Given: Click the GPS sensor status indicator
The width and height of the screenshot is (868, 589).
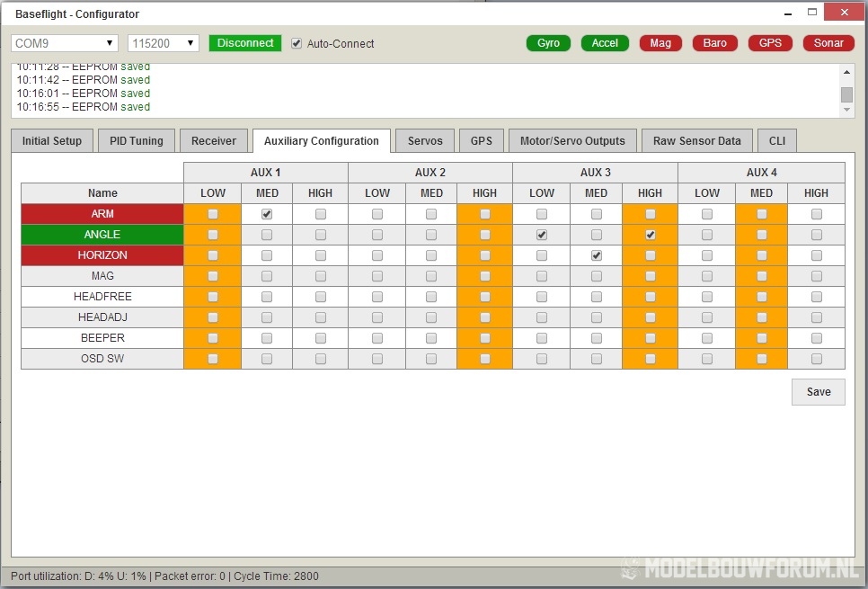Looking at the screenshot, I should coord(770,43).
